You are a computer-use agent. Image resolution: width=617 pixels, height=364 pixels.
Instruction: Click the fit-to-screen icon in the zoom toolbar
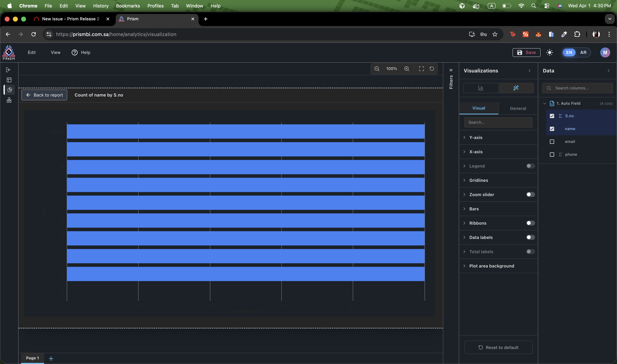pos(421,69)
